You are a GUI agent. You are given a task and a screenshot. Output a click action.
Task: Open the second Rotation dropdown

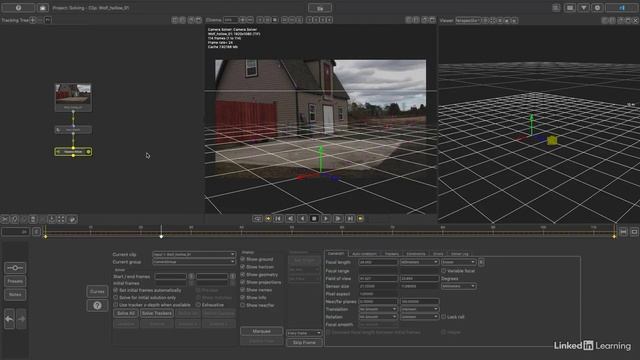[419, 317]
